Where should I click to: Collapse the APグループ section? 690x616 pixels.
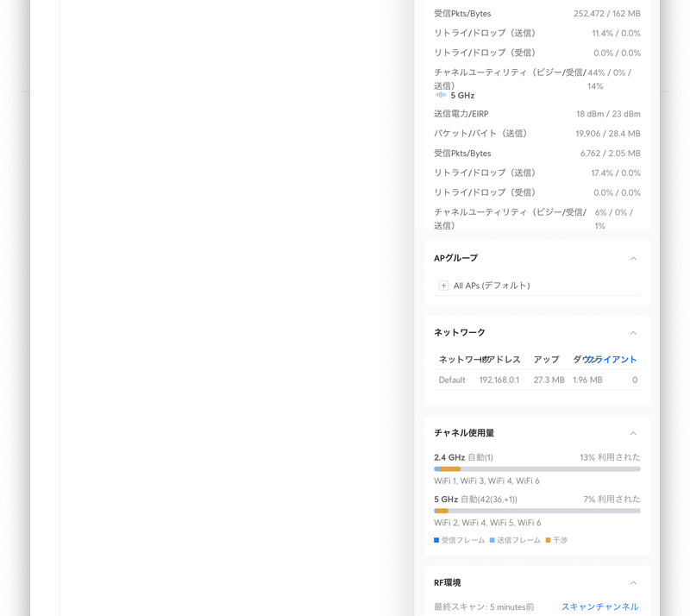point(633,258)
